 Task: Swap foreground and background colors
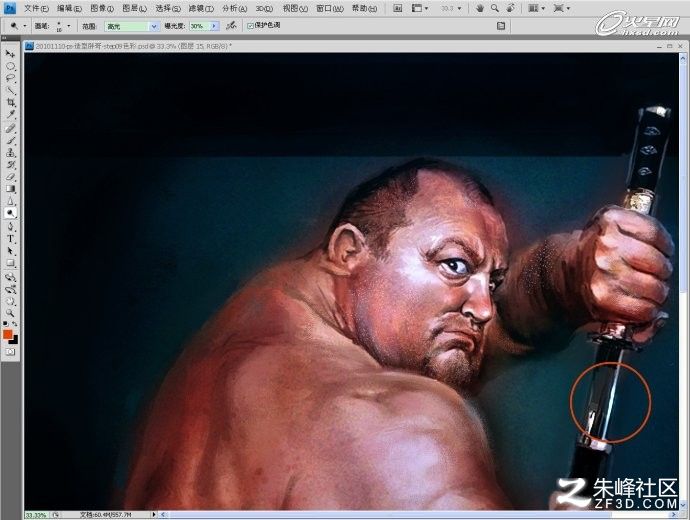[x=15, y=324]
